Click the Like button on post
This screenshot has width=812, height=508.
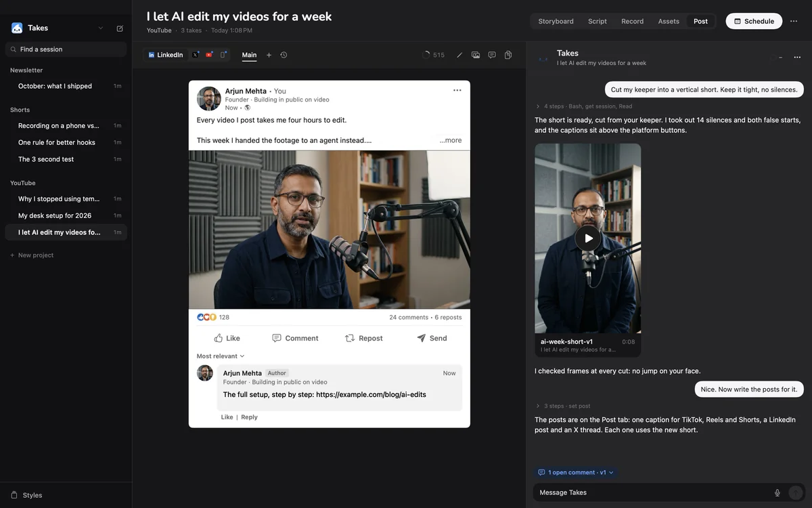pos(227,338)
